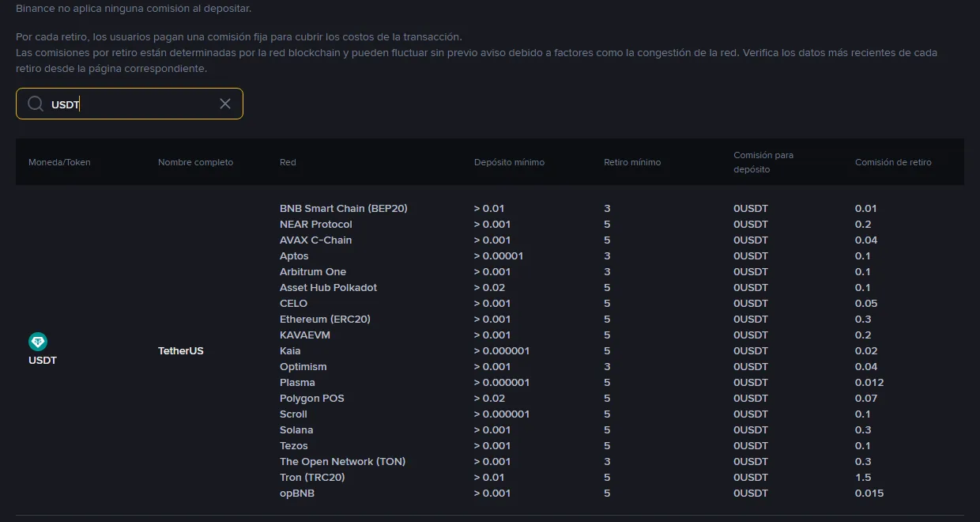Viewport: 980px width, 522px height.
Task: Click the Nombre completo column header
Action: click(195, 162)
